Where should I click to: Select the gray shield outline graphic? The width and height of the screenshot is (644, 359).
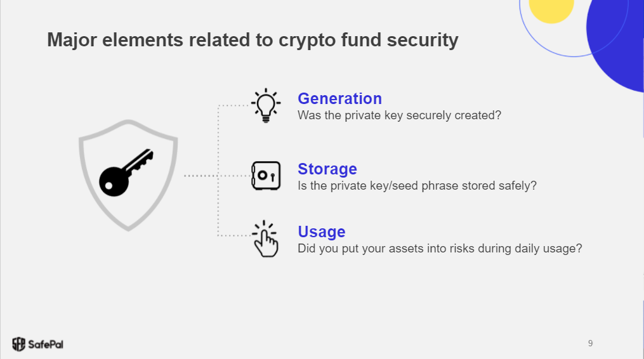pos(128,176)
